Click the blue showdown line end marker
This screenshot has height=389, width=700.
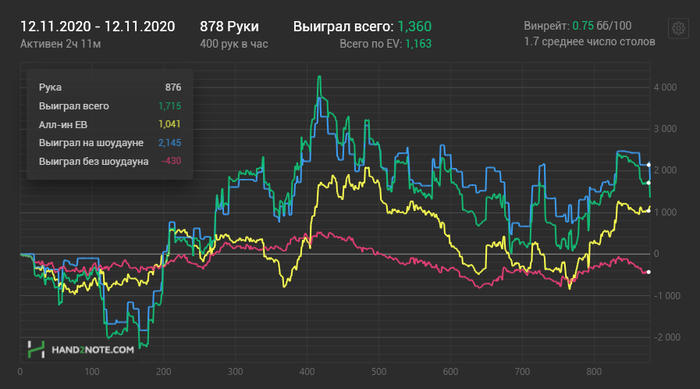click(x=649, y=165)
